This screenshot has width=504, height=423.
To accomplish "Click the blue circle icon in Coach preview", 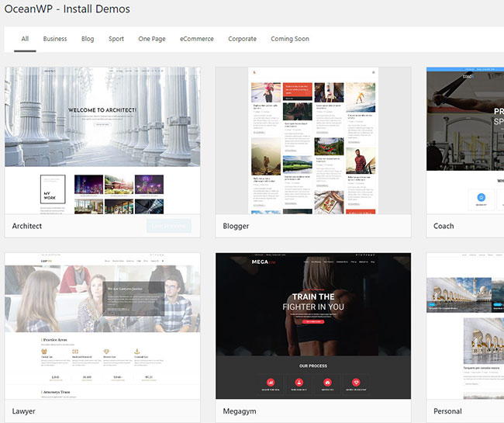I will tap(481, 198).
